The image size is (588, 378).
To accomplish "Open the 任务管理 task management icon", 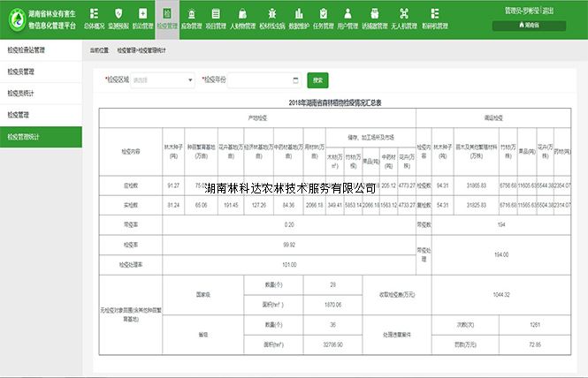I will pyautogui.click(x=324, y=14).
